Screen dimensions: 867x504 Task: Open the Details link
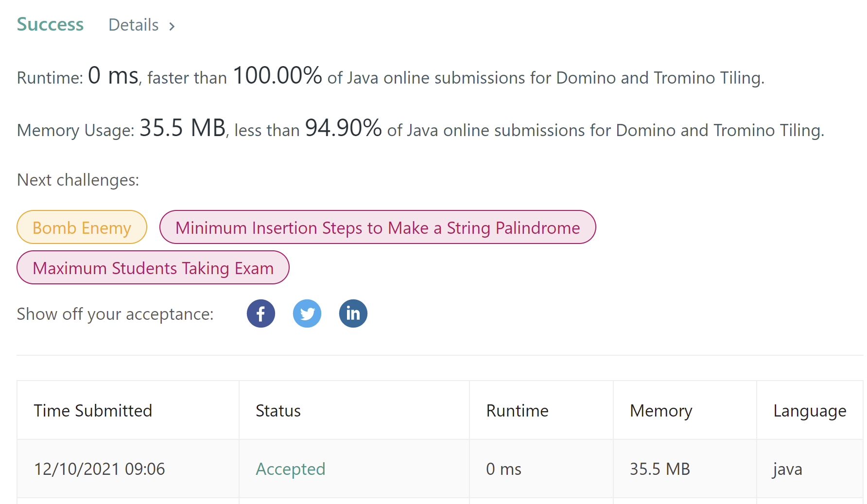(x=134, y=25)
